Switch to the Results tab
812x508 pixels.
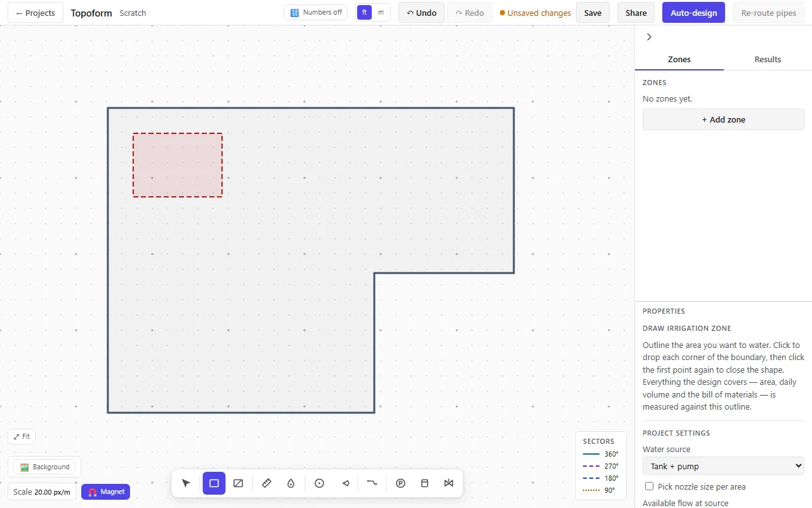coord(768,59)
